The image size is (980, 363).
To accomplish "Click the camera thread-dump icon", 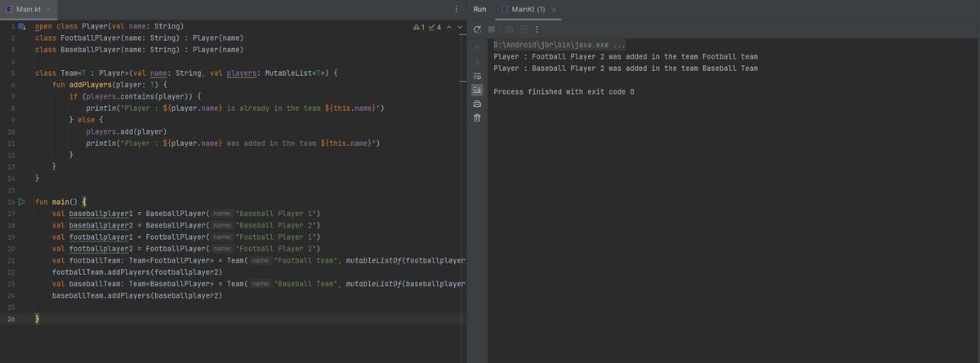I will tap(509, 29).
